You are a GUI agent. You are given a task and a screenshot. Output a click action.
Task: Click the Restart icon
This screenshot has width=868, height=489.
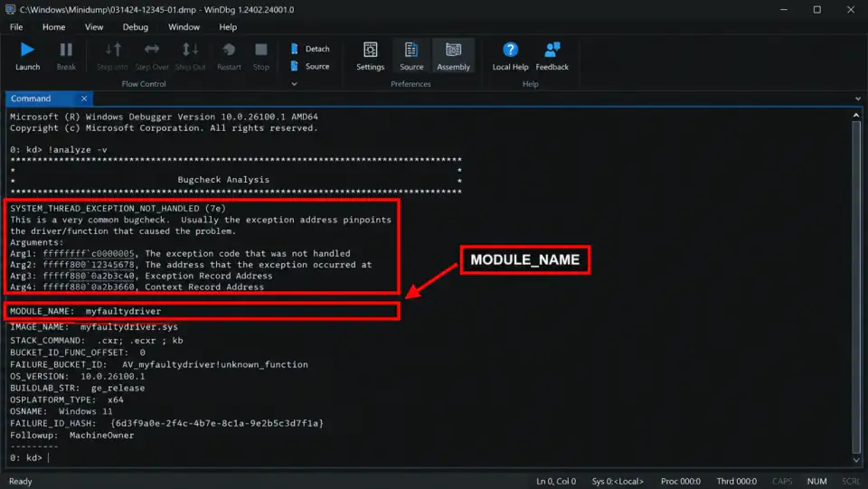point(229,50)
